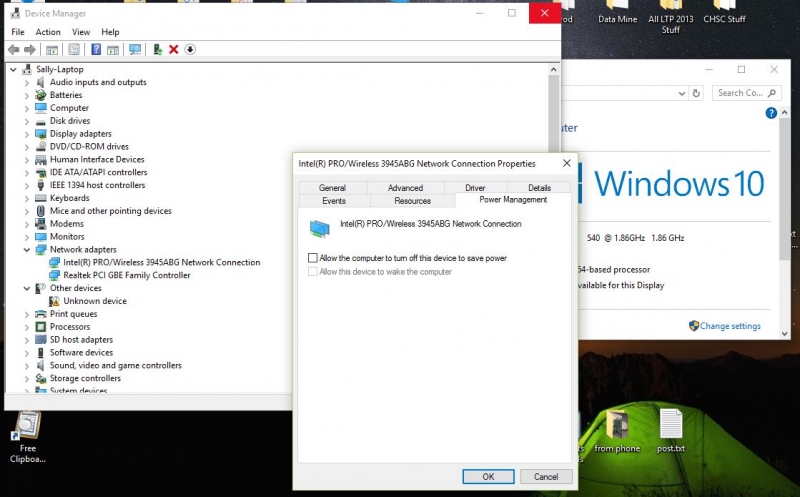Open the Action menu
The width and height of the screenshot is (800, 497).
48,32
